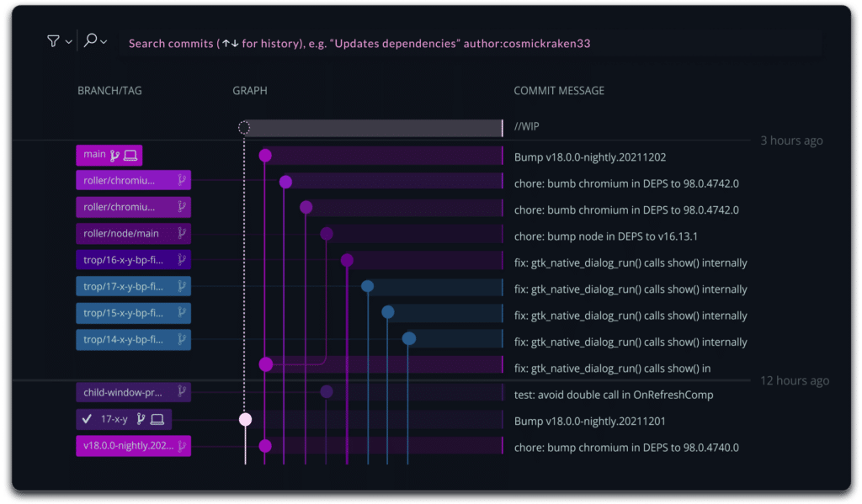This screenshot has height=504, width=862.
Task: Click the branch icon on the main label
Action: (x=114, y=155)
